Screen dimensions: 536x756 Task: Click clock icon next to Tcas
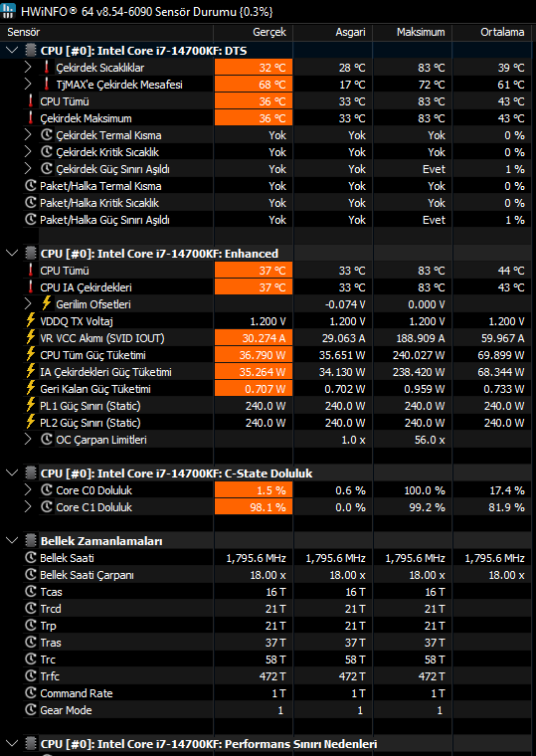pyautogui.click(x=31, y=592)
